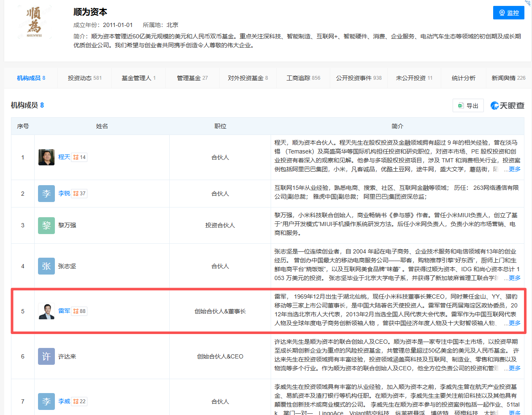
Task: Expand 程天's bio with 更多
Action: pyautogui.click(x=515, y=169)
